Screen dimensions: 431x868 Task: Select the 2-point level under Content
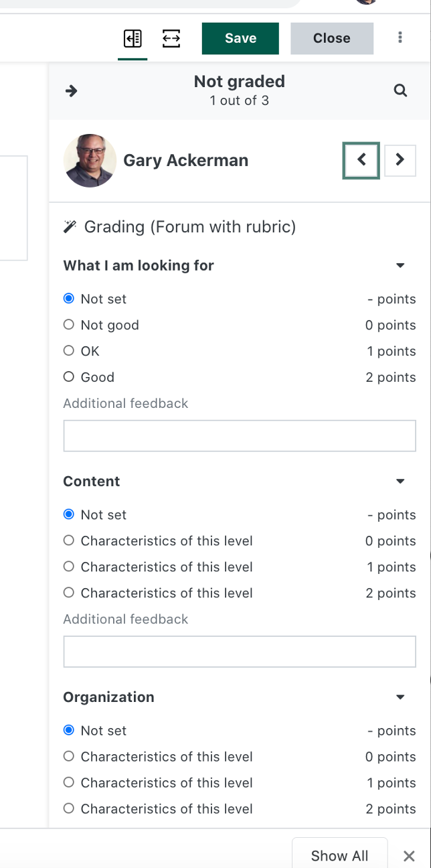68,592
